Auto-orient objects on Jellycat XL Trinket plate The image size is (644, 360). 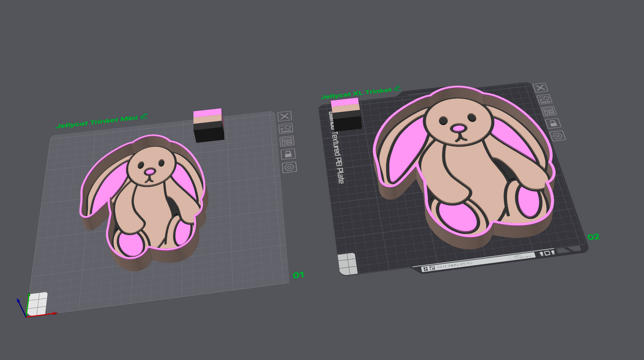[x=545, y=99]
